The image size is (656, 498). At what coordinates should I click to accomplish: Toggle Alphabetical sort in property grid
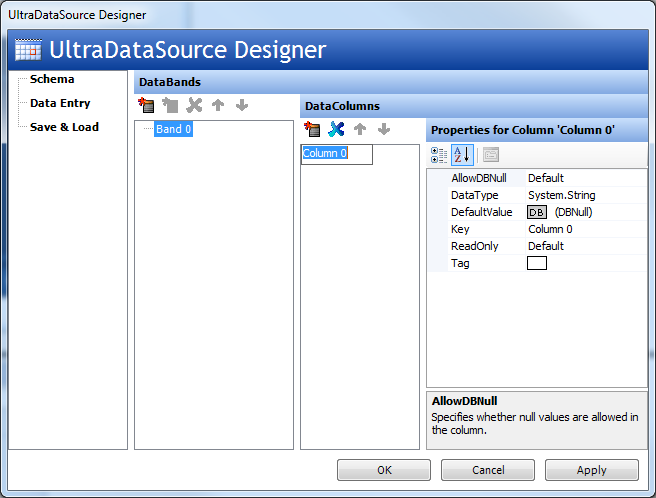pos(461,155)
